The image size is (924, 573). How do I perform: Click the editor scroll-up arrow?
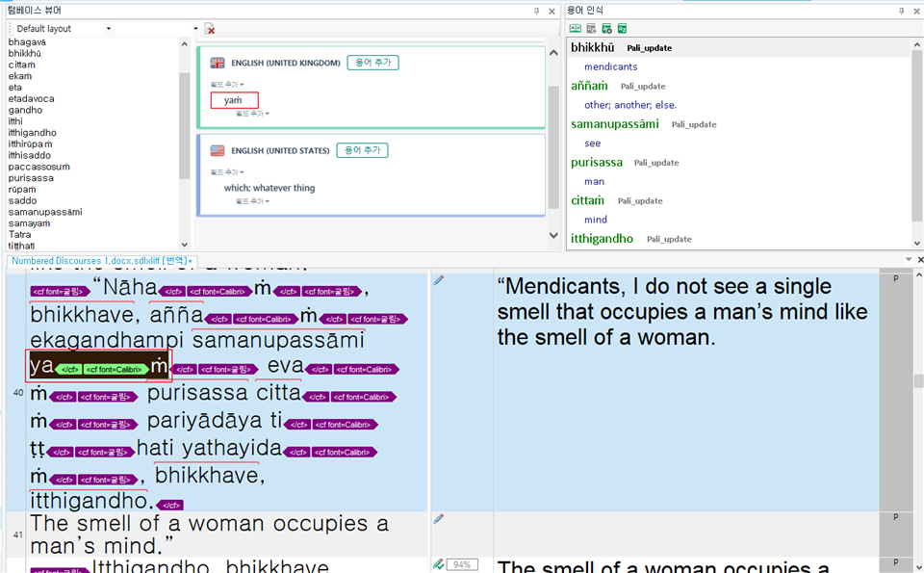(x=919, y=274)
